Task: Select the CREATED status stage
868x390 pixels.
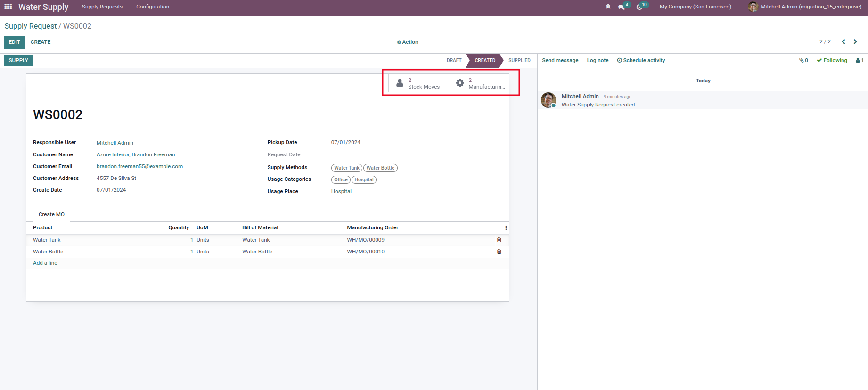Action: click(485, 60)
